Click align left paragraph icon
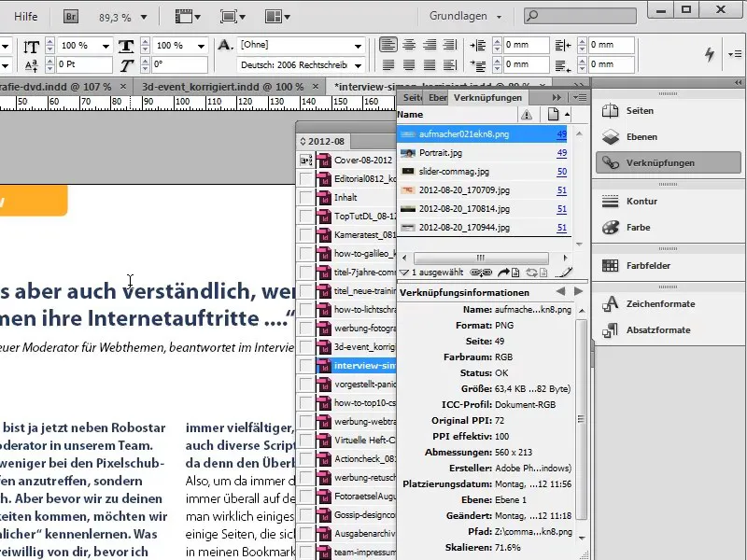The height and width of the screenshot is (560, 747). coord(388,45)
